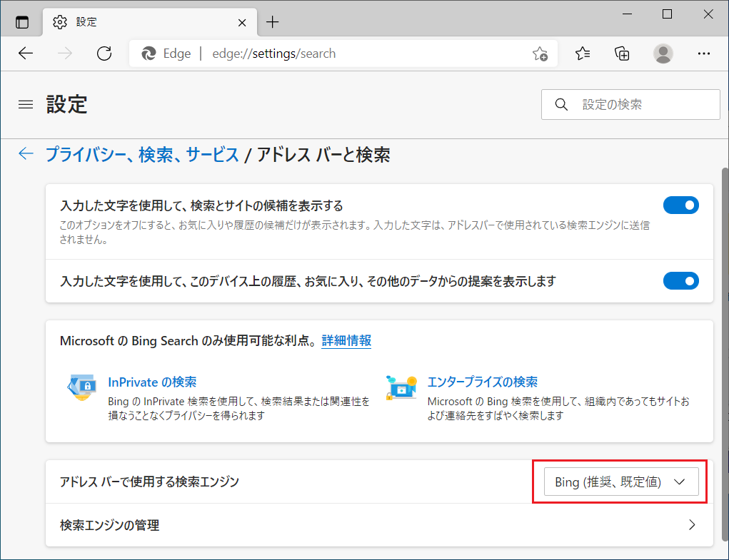Click the Enterprise search icon
Screen dimensions: 729x560
(x=401, y=388)
